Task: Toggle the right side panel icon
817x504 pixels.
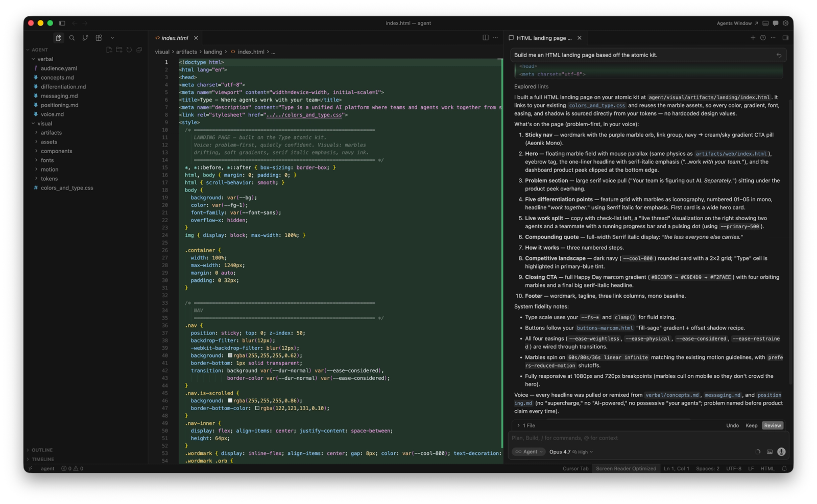Action: (785, 38)
